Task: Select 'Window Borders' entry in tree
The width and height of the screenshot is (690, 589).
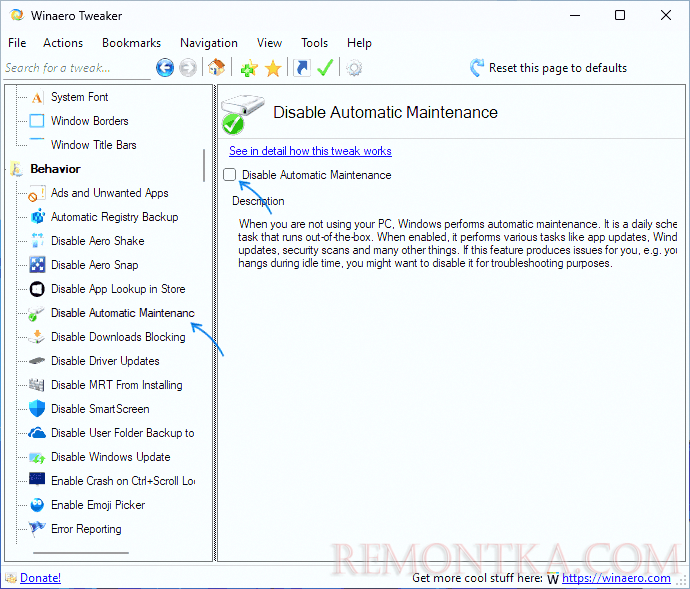Action: tap(90, 121)
